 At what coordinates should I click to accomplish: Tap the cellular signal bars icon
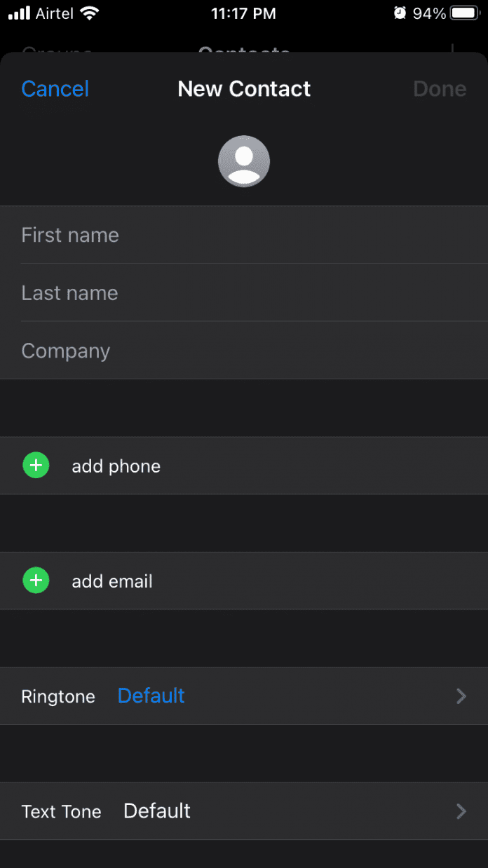point(18,12)
